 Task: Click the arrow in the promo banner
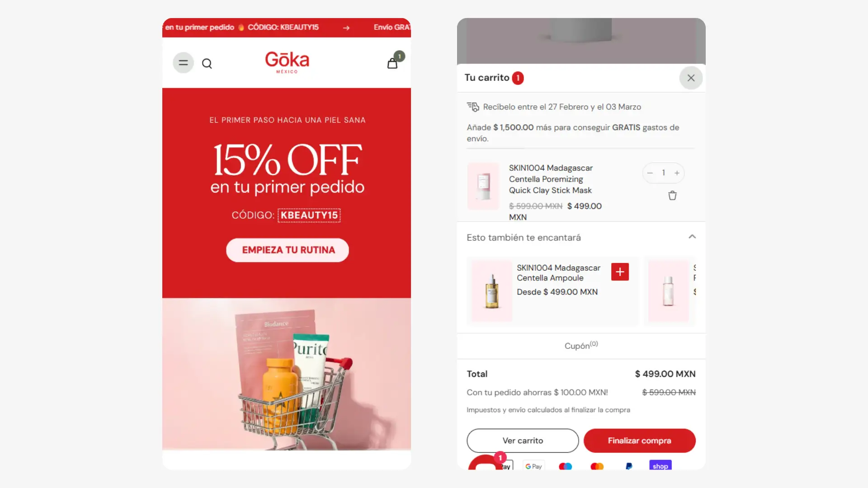(x=346, y=28)
